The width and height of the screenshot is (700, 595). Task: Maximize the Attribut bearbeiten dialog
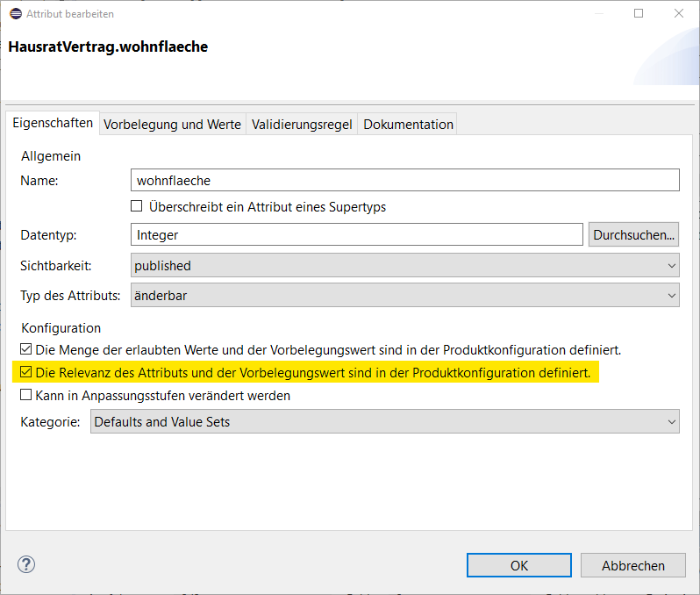pyautogui.click(x=639, y=14)
